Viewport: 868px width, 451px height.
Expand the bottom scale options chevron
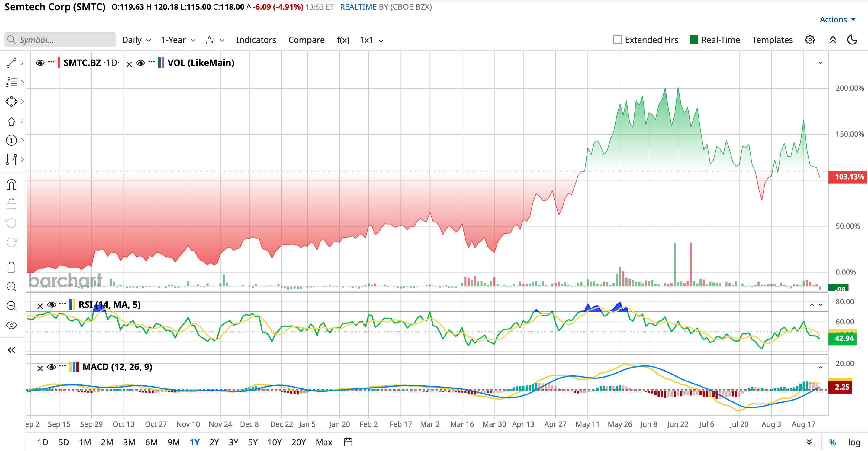click(809, 442)
